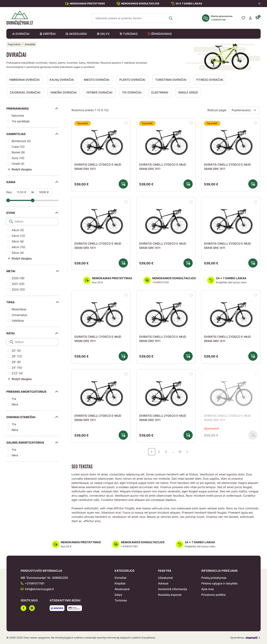Add sold-out Išparduota bike to wishlist

pos(256,374)
